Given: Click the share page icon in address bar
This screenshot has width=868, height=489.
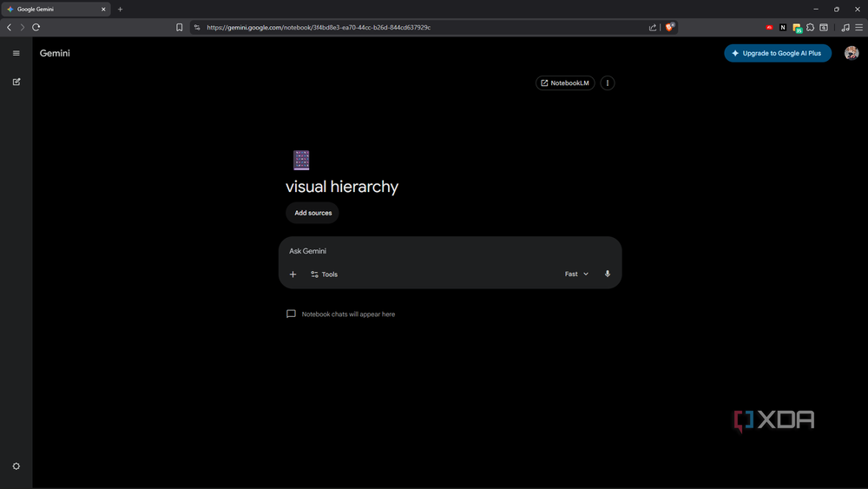Looking at the screenshot, I should (x=653, y=27).
